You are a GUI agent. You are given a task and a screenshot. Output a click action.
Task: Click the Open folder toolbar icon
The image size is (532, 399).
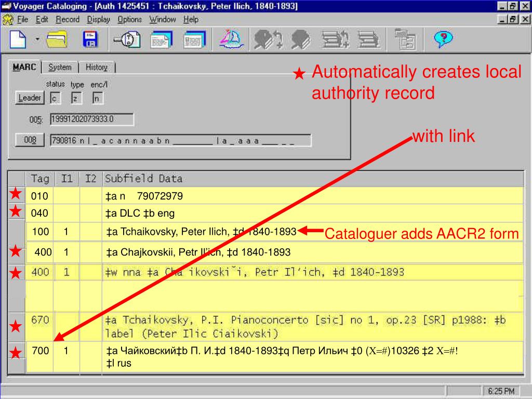pyautogui.click(x=57, y=39)
